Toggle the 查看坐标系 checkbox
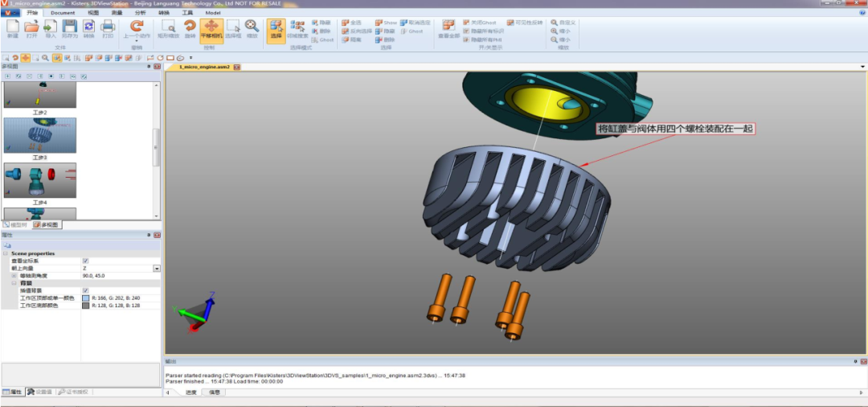Image resolution: width=868 pixels, height=407 pixels. pos(86,261)
